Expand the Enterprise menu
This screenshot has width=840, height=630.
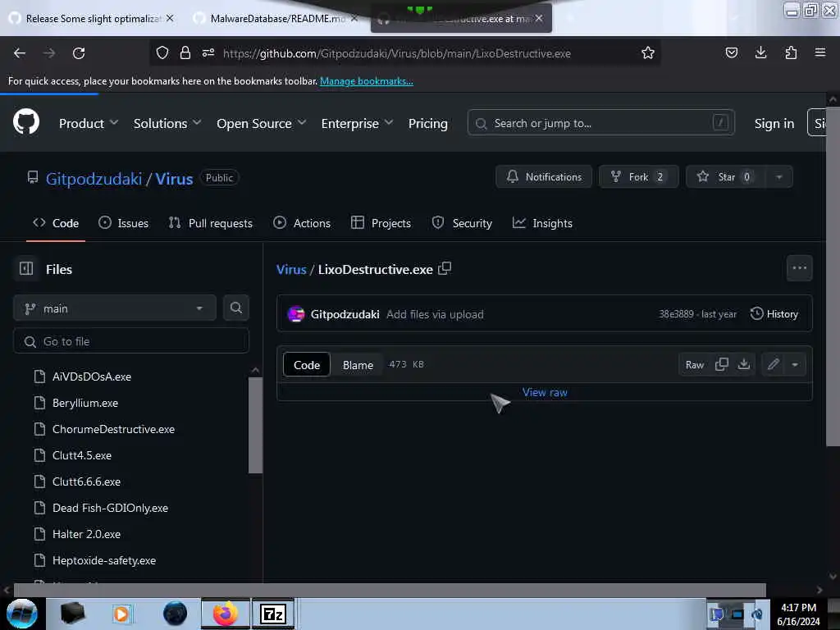358,123
